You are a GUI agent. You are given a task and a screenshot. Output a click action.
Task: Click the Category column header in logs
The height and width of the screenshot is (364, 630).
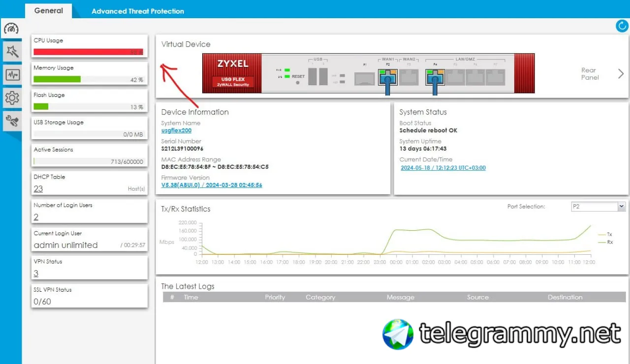320,297
